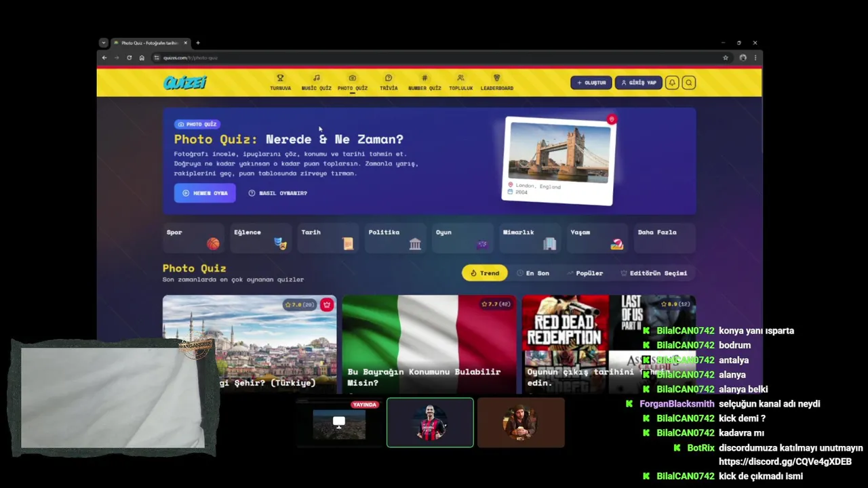
Task: Click the 'kadavra mı' chat message
Action: 741,433
